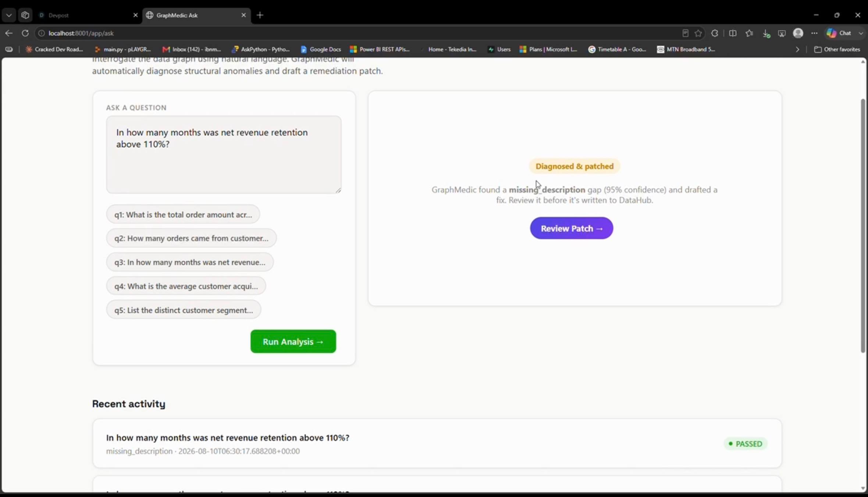868x497 pixels.
Task: Open MTN Broadband bookmark
Action: pyautogui.click(x=686, y=49)
